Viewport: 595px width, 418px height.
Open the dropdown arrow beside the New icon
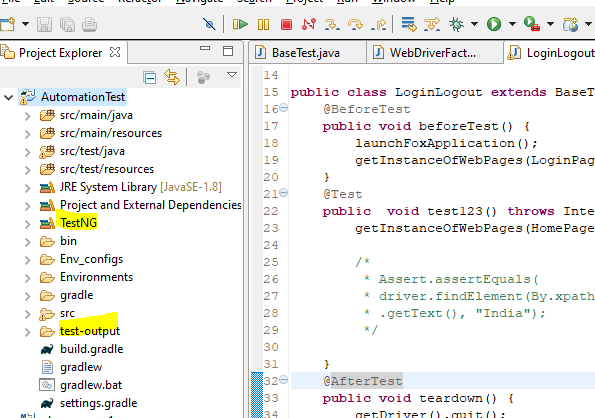pyautogui.click(x=25, y=24)
